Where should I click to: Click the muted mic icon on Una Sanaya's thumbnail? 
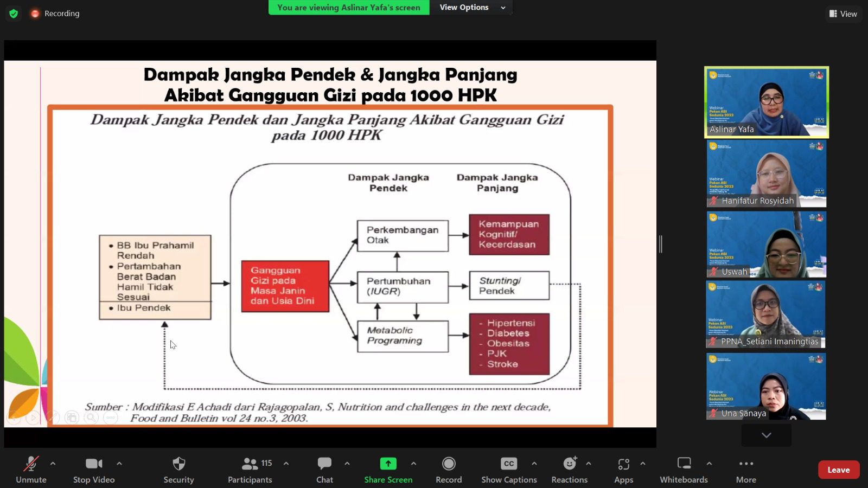click(x=714, y=413)
